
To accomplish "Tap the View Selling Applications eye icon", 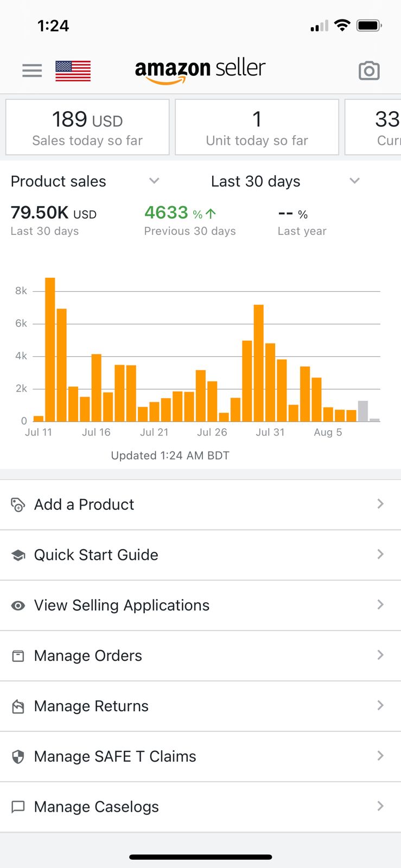I will (18, 605).
